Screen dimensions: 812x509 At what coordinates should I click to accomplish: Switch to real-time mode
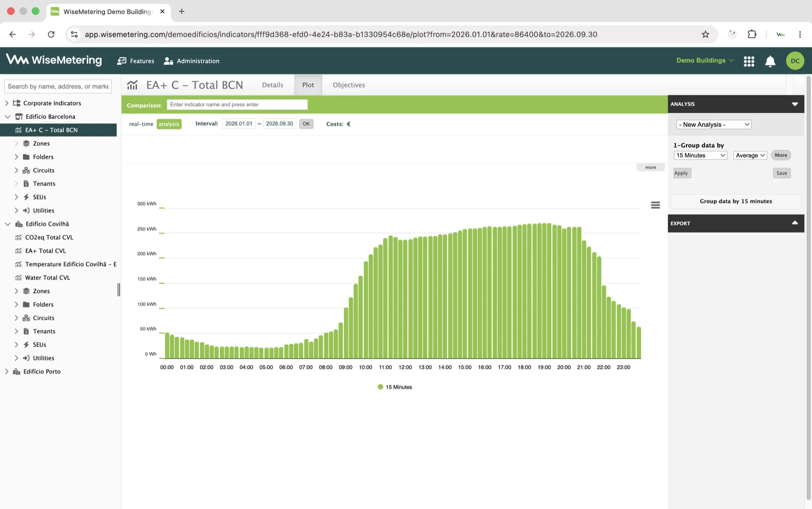pos(141,124)
